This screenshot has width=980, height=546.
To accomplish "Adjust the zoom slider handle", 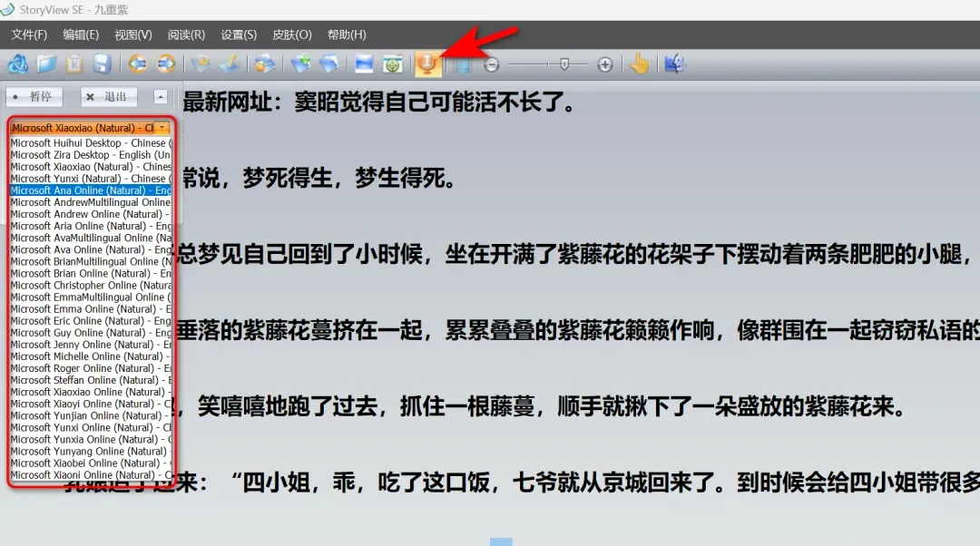I will coord(564,64).
